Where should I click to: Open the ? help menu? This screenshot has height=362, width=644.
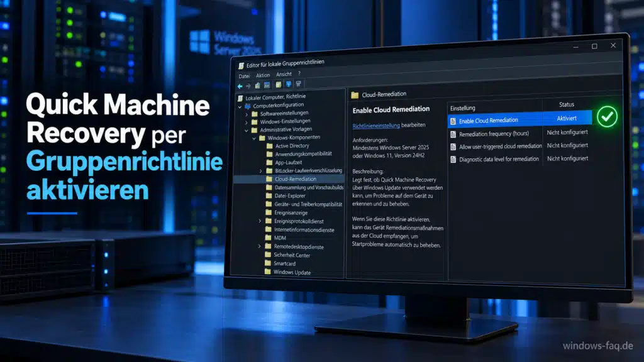point(299,74)
